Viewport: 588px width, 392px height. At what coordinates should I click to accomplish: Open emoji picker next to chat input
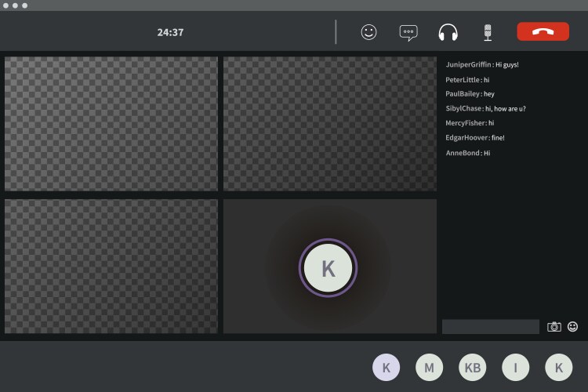pyautogui.click(x=573, y=327)
